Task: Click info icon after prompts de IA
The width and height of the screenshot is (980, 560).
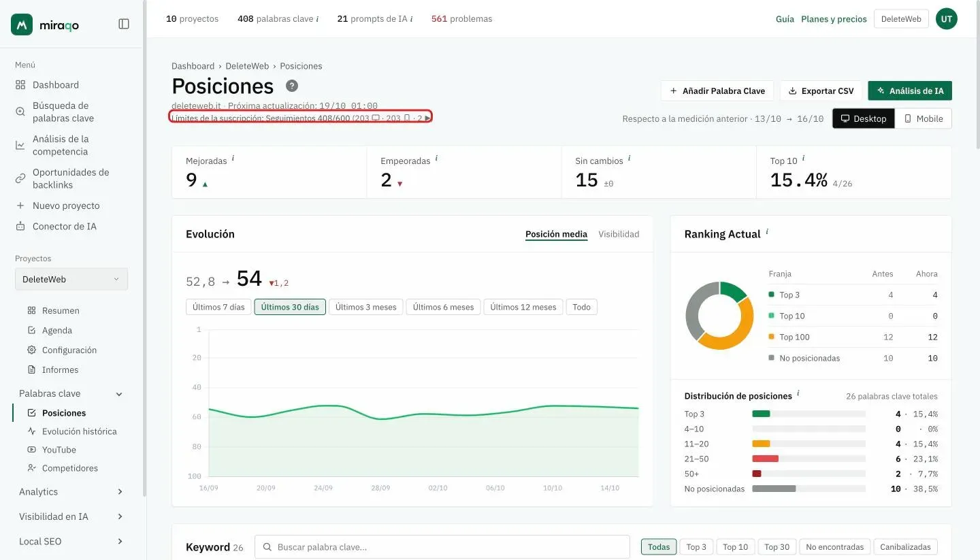Action: coord(412,19)
